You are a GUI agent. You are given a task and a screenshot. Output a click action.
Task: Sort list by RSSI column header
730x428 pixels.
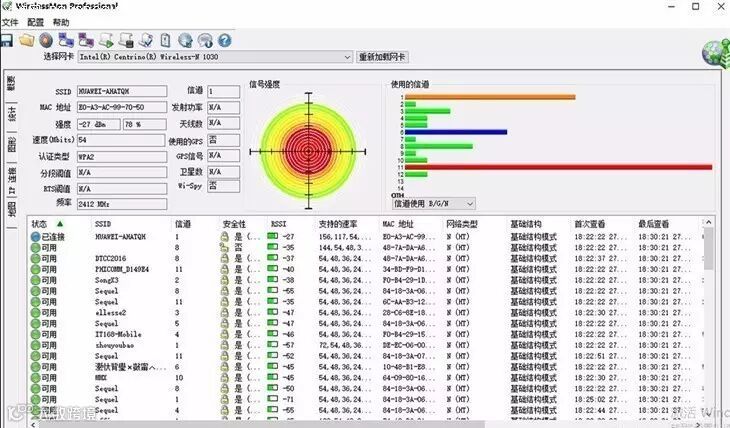point(278,224)
